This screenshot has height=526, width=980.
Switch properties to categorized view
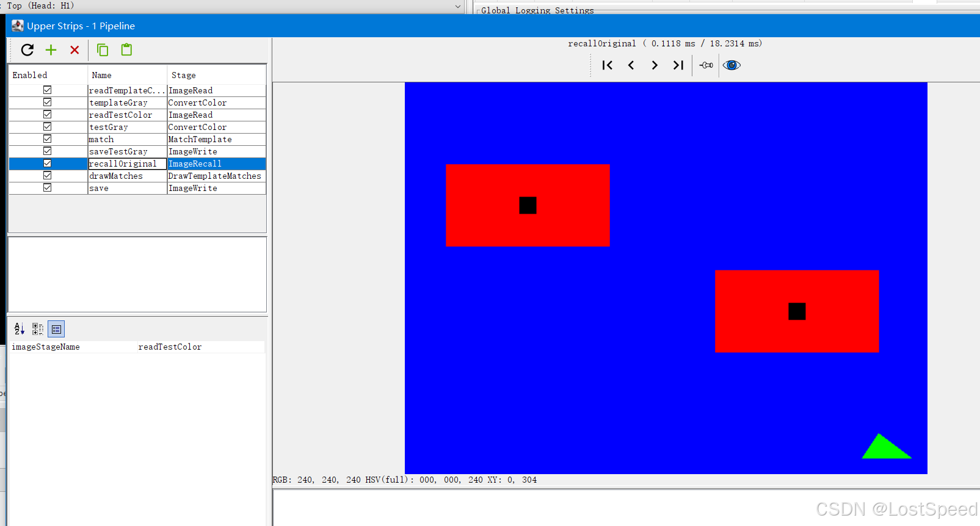(x=38, y=329)
